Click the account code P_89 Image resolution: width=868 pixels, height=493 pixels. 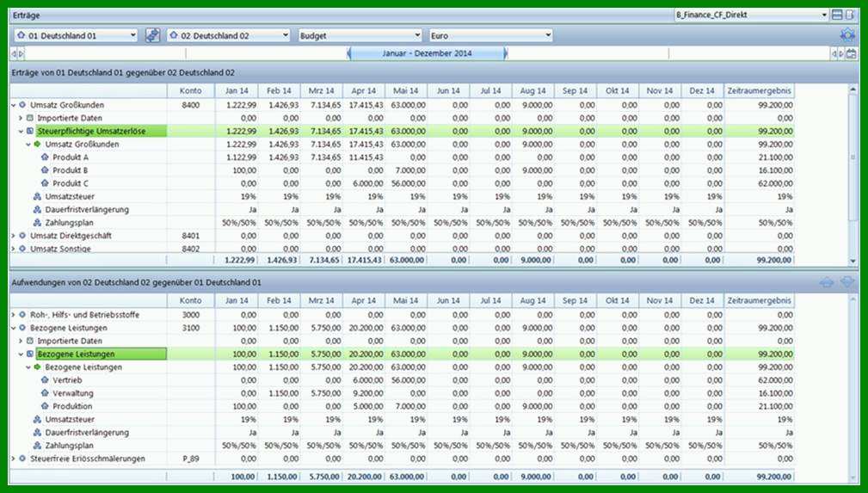190,459
